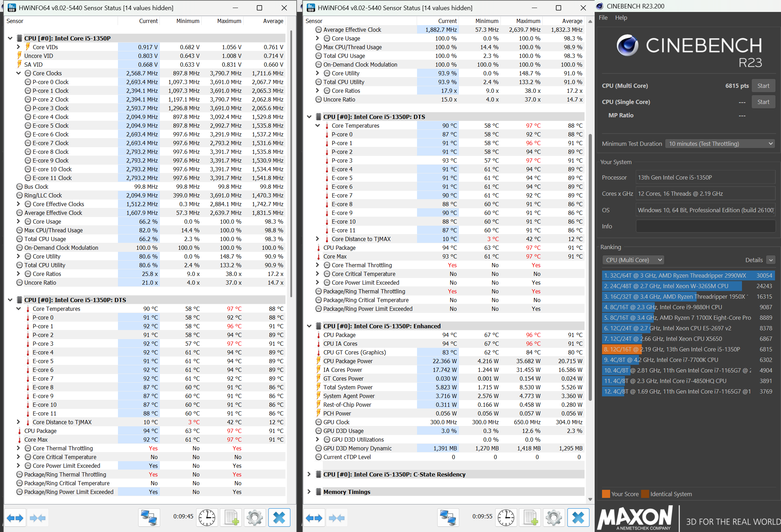Expand Core Distance to TjMAX in right window
The height and width of the screenshot is (532, 781).
click(x=317, y=239)
